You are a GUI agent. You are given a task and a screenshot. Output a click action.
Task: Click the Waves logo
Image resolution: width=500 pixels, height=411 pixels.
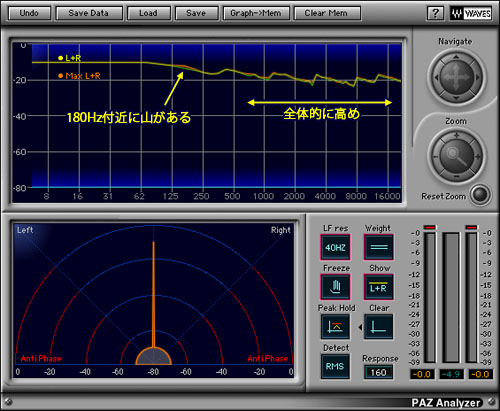471,13
